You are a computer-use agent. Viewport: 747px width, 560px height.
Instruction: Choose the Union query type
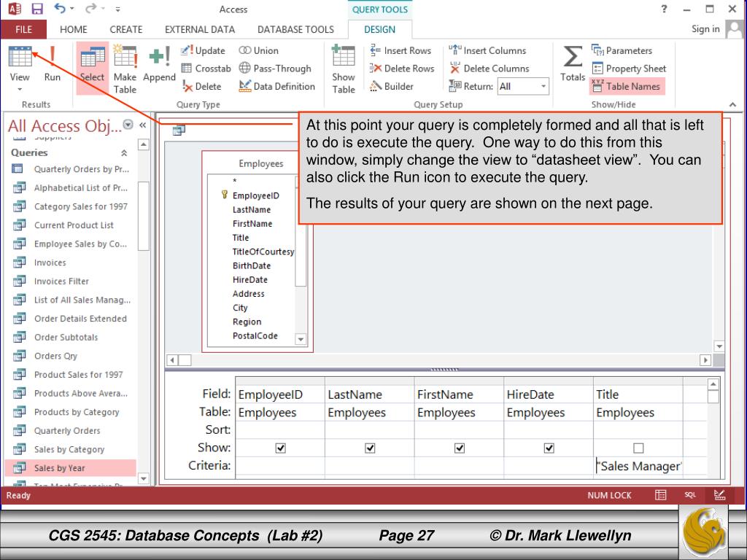(259, 50)
